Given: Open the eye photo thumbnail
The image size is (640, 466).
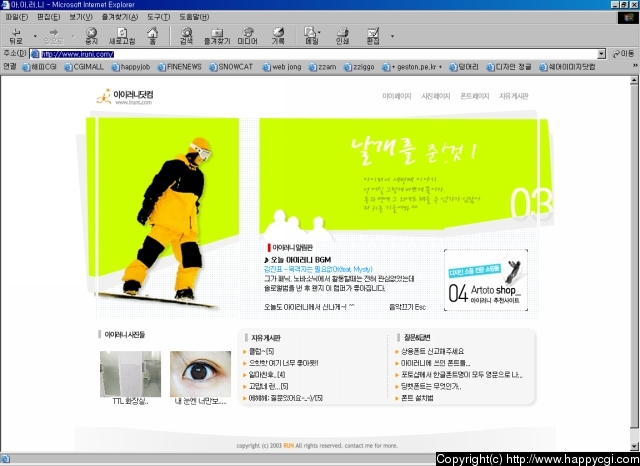Looking at the screenshot, I should [200, 374].
